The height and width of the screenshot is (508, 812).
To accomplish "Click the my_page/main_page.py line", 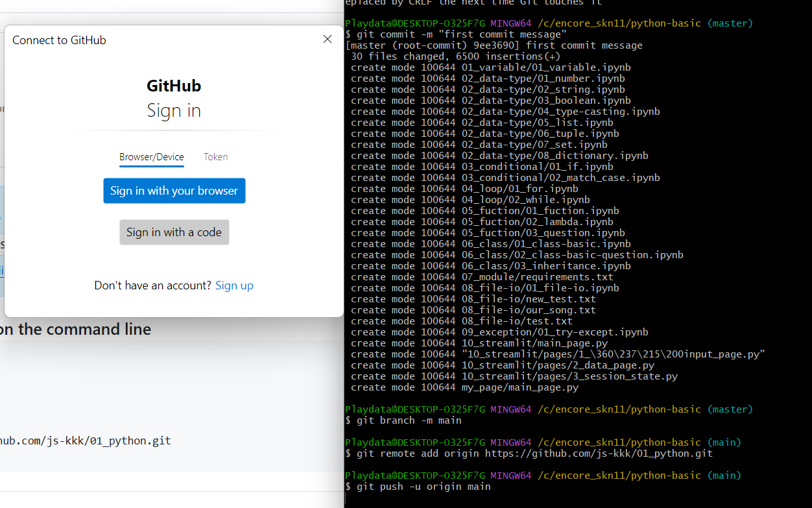I will pos(465,387).
